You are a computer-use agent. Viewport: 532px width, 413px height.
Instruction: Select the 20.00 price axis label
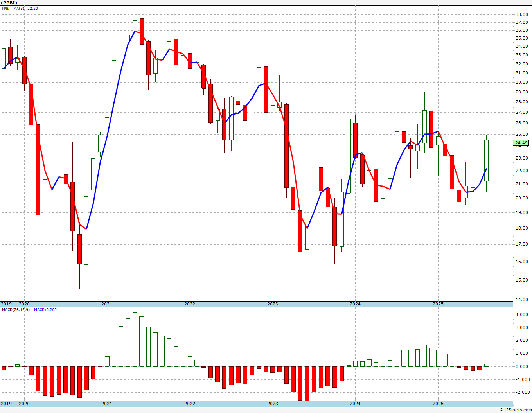tap(521, 198)
